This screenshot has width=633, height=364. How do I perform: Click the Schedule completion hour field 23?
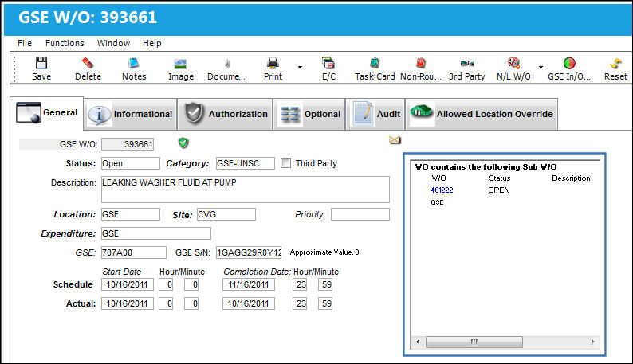pyautogui.click(x=300, y=284)
